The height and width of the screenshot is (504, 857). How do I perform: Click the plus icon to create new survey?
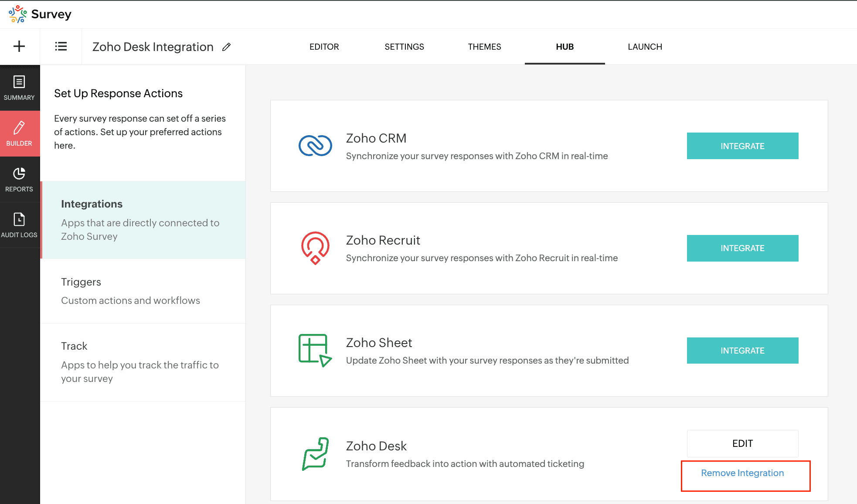tap(19, 46)
